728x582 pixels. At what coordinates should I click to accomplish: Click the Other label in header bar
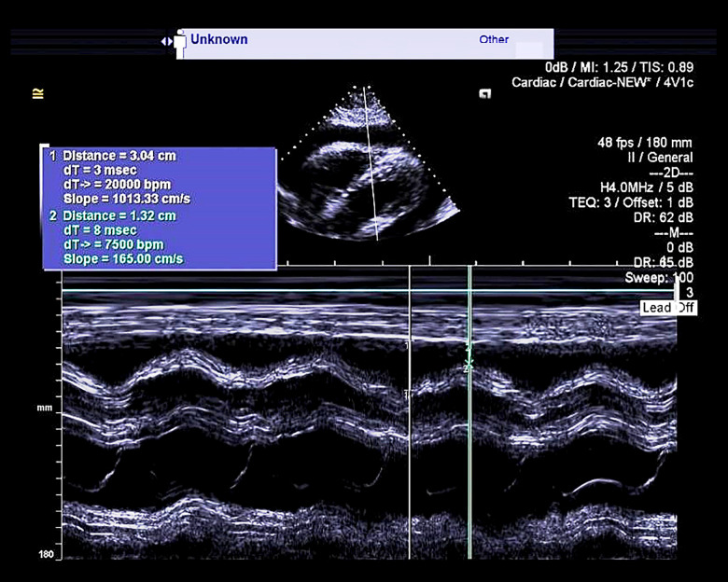(x=494, y=40)
